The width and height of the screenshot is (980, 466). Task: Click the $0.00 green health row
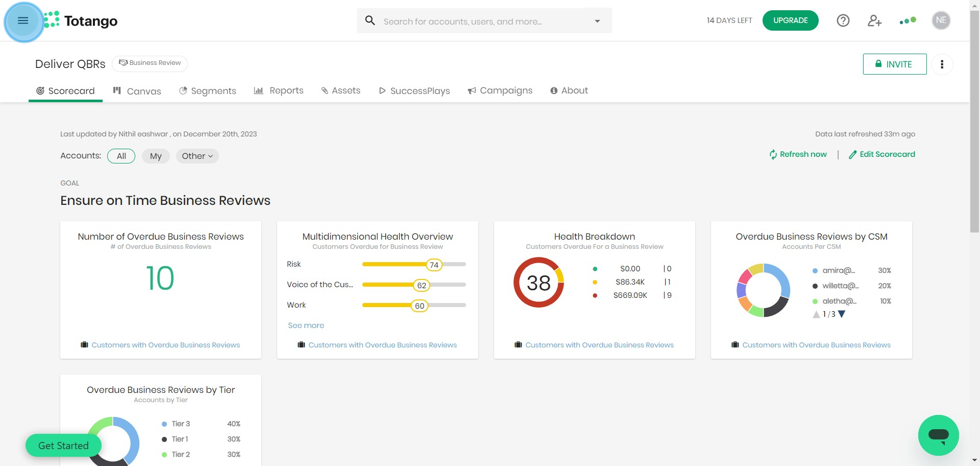pyautogui.click(x=632, y=269)
